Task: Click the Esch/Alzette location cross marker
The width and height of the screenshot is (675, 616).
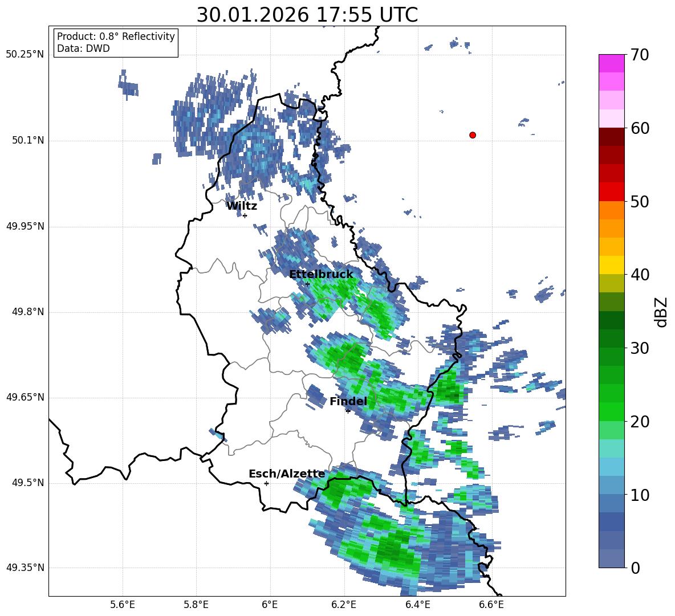Action: (266, 483)
